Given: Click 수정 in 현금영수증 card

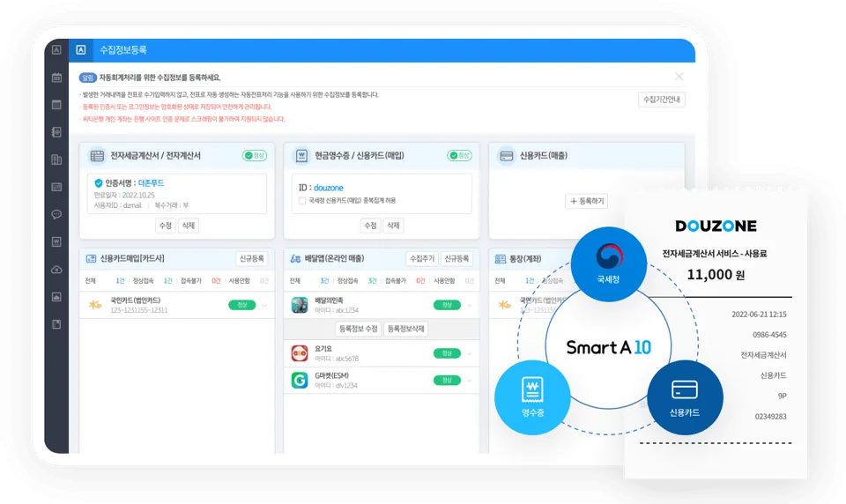Looking at the screenshot, I should point(370,226).
